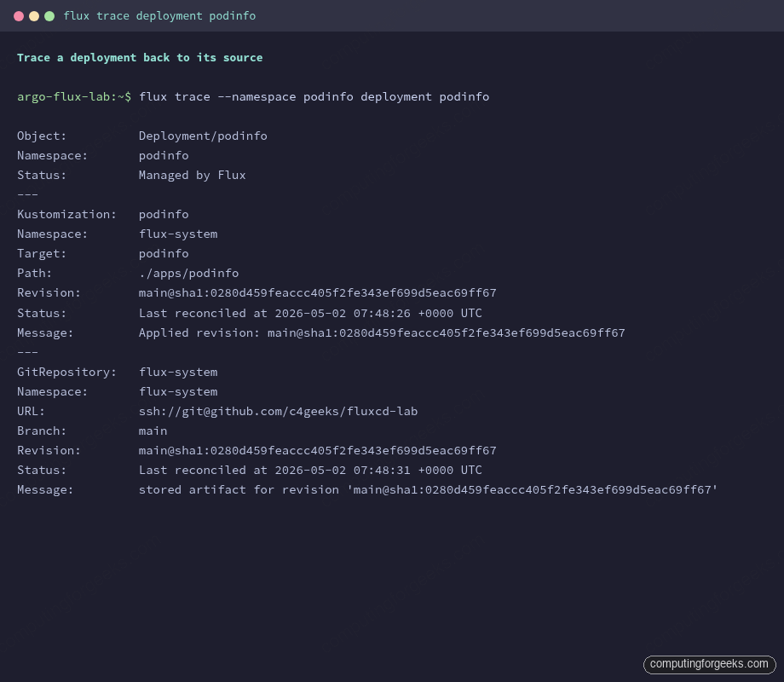Click the prompt 'argo-flux-lab:~$'
784x682 pixels.
point(74,96)
